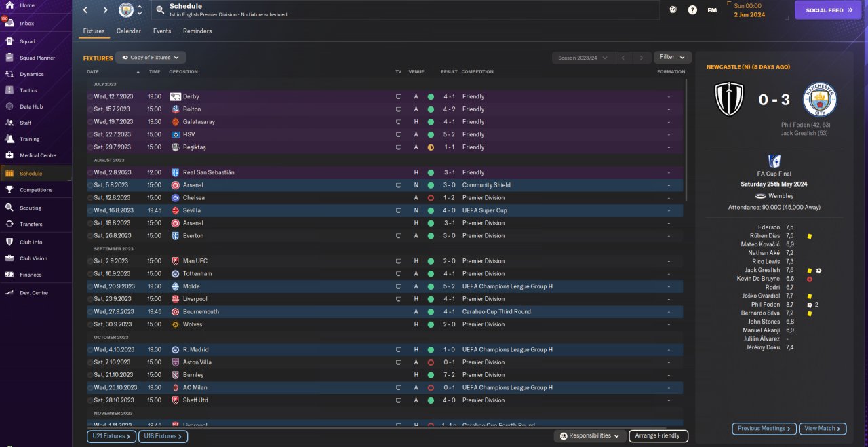The height and width of the screenshot is (447, 868).
Task: Sort fixtures by the Date column header
Action: [93, 71]
